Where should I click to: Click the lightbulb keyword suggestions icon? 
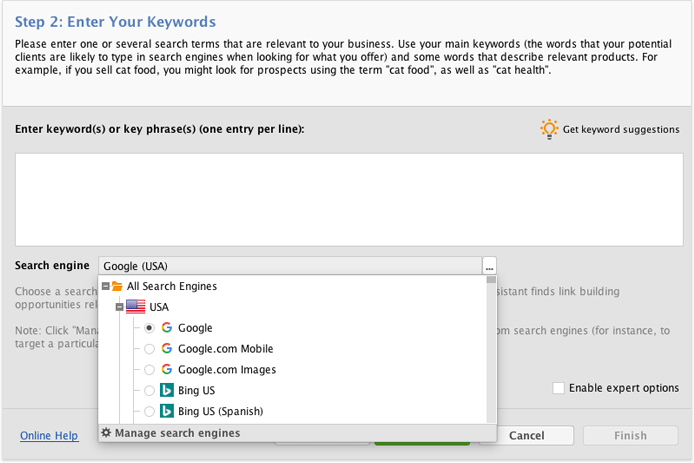[x=549, y=129]
